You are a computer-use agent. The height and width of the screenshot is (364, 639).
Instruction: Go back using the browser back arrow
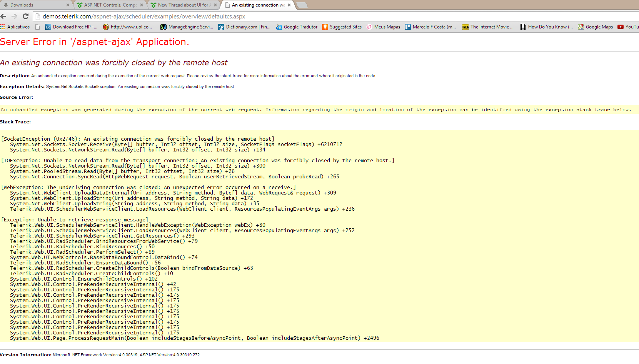point(3,16)
